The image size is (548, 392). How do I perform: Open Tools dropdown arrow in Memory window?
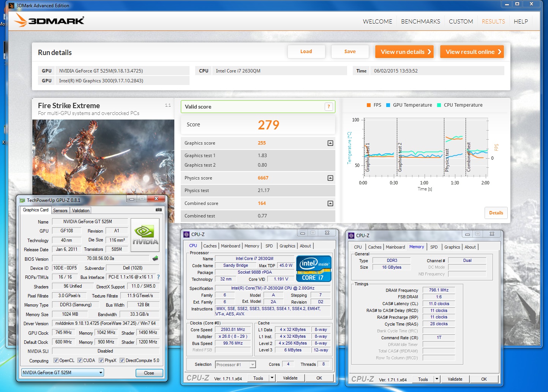coord(437,379)
